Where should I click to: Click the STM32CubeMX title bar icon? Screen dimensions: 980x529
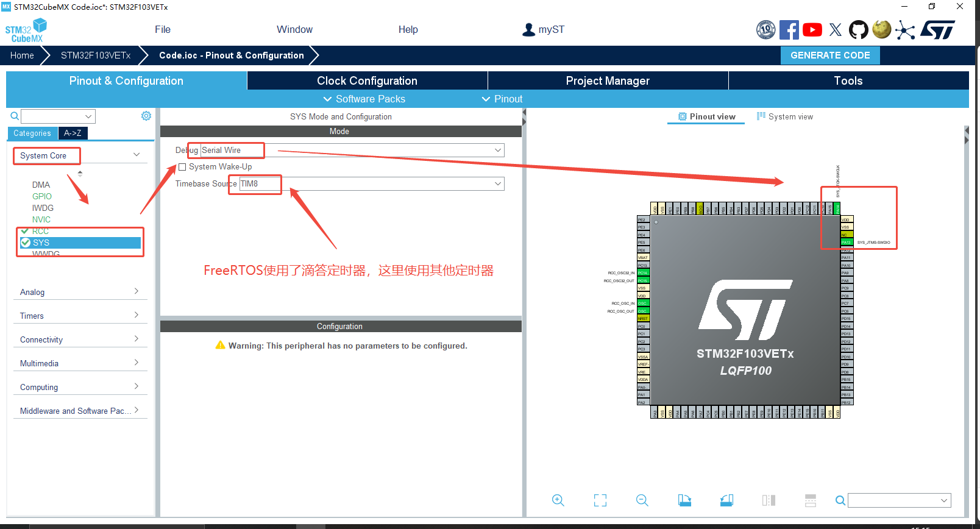click(x=6, y=7)
